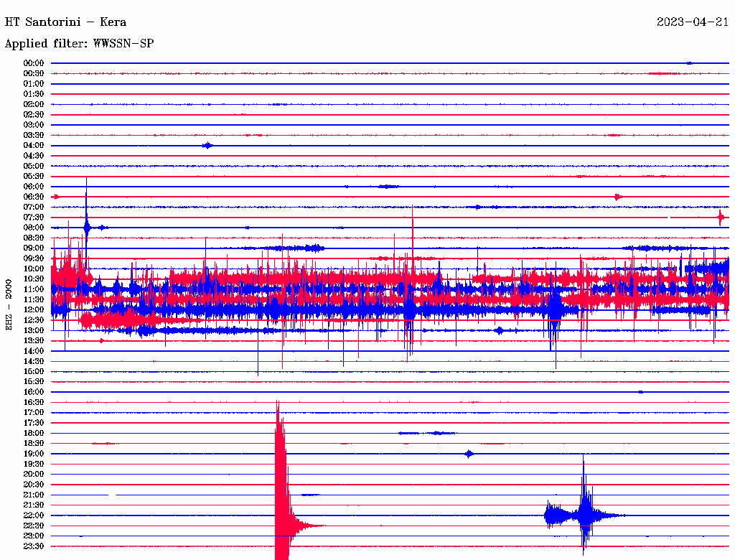Click the 04:30 time label

pos(34,156)
